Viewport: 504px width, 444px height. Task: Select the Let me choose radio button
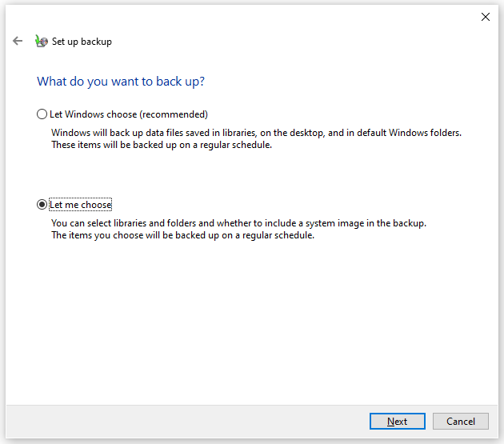tap(42, 205)
